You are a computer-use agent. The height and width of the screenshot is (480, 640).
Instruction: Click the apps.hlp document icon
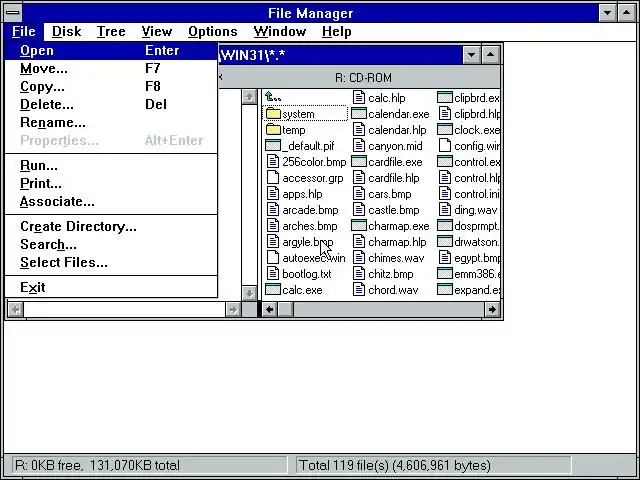[x=273, y=193]
